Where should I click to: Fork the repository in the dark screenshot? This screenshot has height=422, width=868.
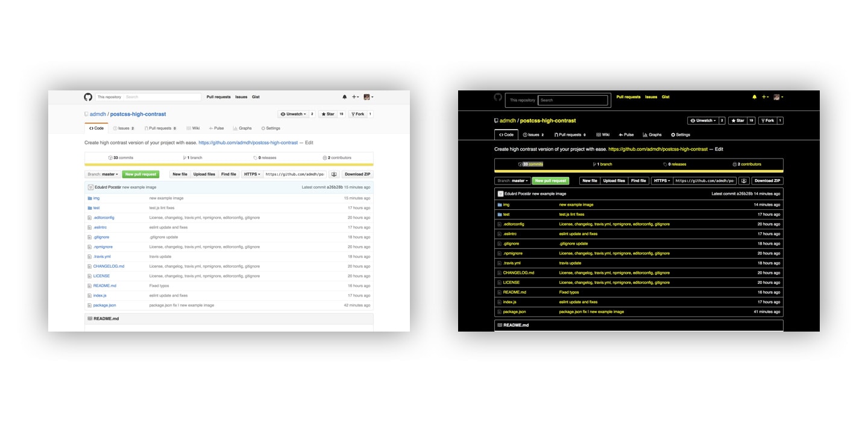tap(767, 121)
